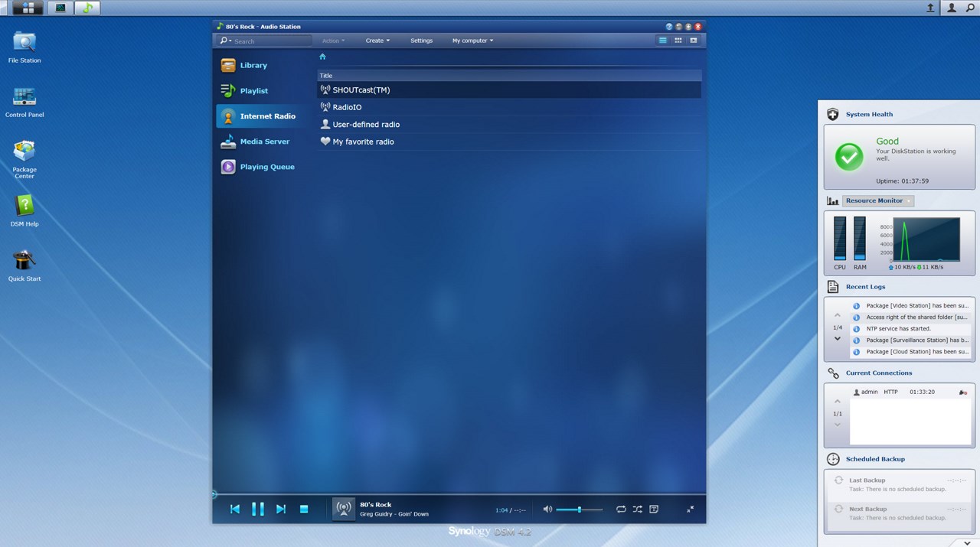
Task: Skip to the next track
Action: [281, 509]
